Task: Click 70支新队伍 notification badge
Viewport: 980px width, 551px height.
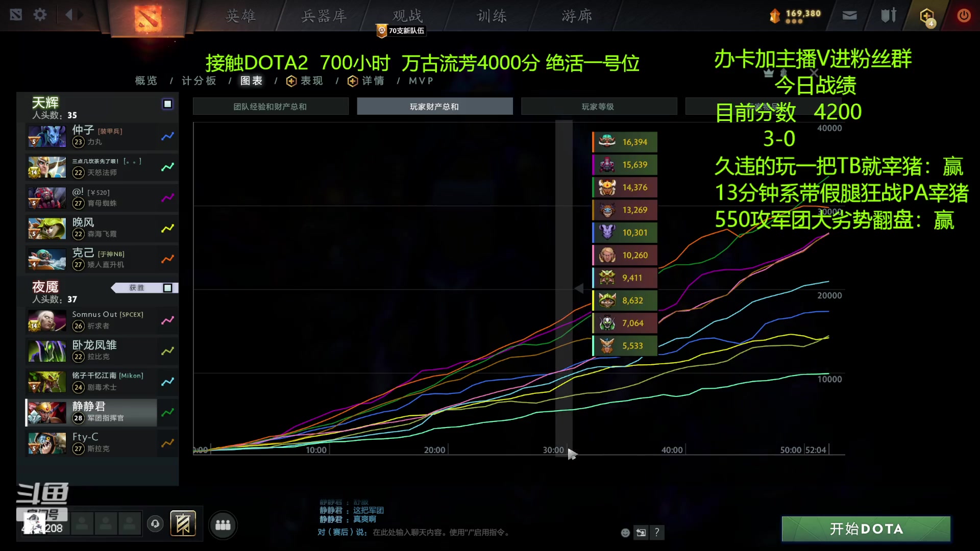Action: click(401, 31)
